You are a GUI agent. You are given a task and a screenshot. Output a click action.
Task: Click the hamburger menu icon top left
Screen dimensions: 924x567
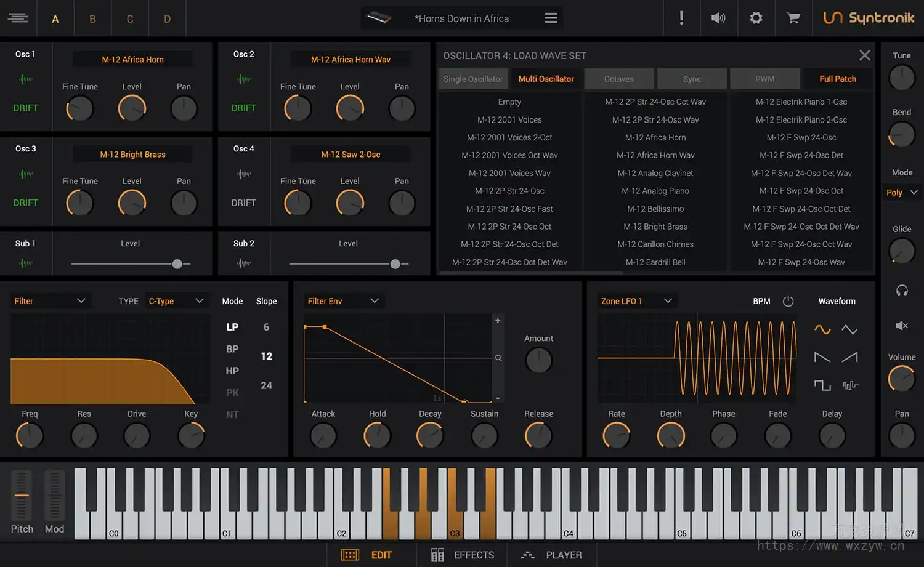tap(18, 18)
